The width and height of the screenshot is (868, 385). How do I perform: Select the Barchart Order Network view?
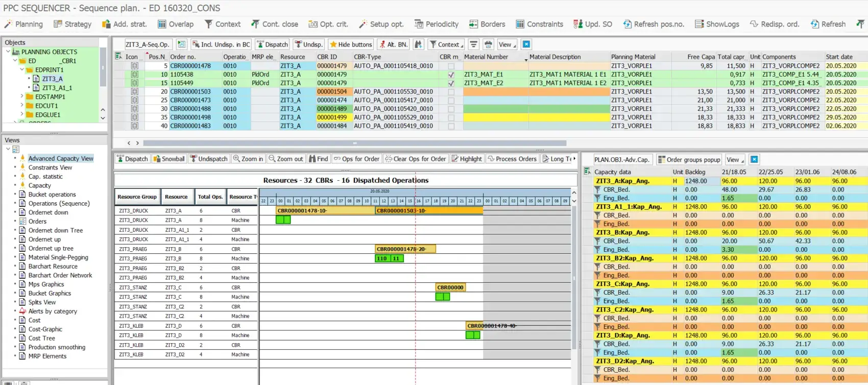(x=60, y=275)
